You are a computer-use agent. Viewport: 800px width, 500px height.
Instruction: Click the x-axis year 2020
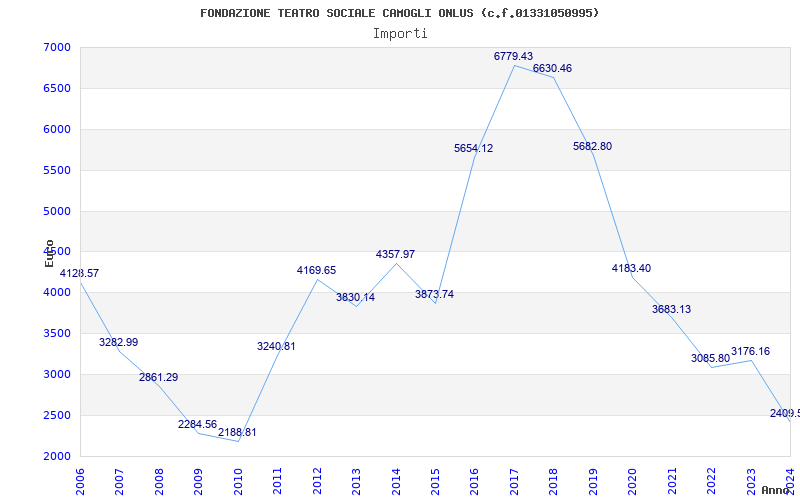633,482
